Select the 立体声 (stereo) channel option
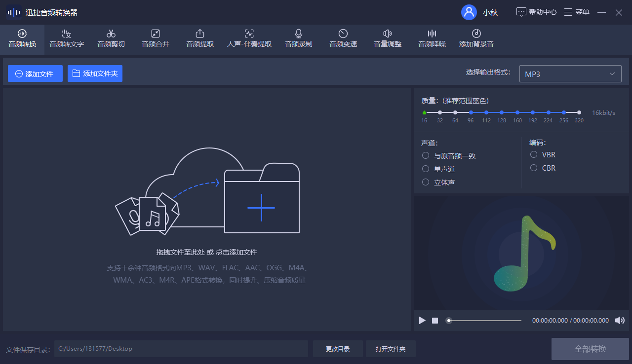 [425, 182]
